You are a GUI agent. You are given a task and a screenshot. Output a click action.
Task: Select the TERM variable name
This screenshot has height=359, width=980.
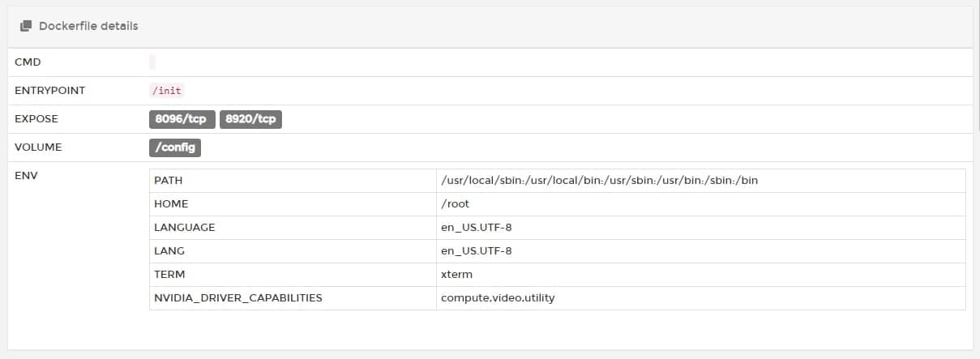(169, 275)
